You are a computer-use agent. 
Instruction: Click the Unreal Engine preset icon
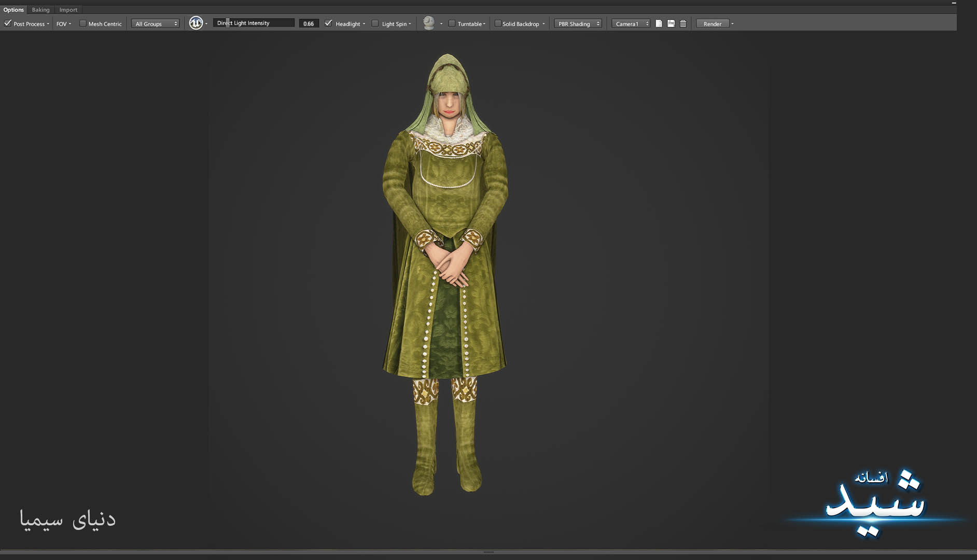coord(196,23)
